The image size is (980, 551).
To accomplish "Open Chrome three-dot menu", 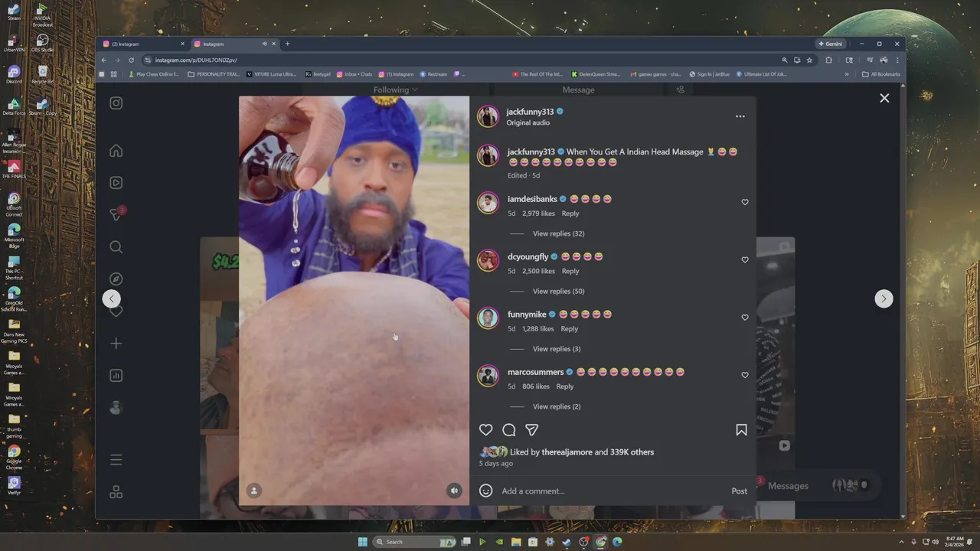I will coord(897,60).
